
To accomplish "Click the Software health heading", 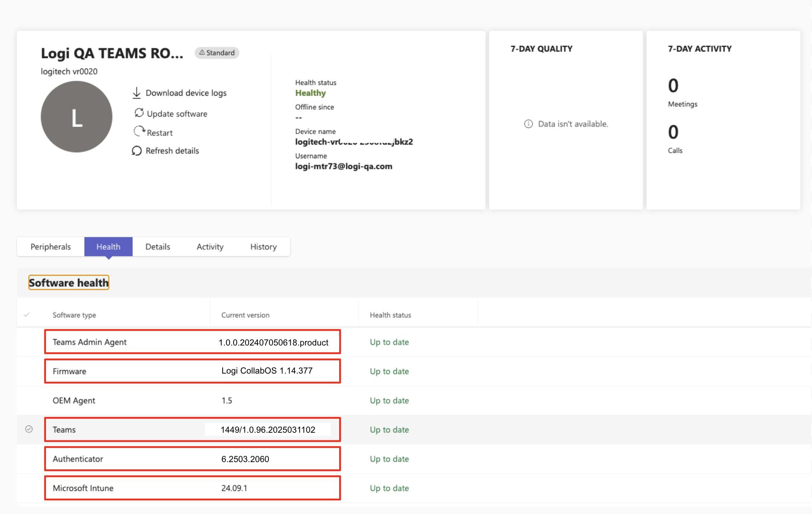I will click(69, 283).
